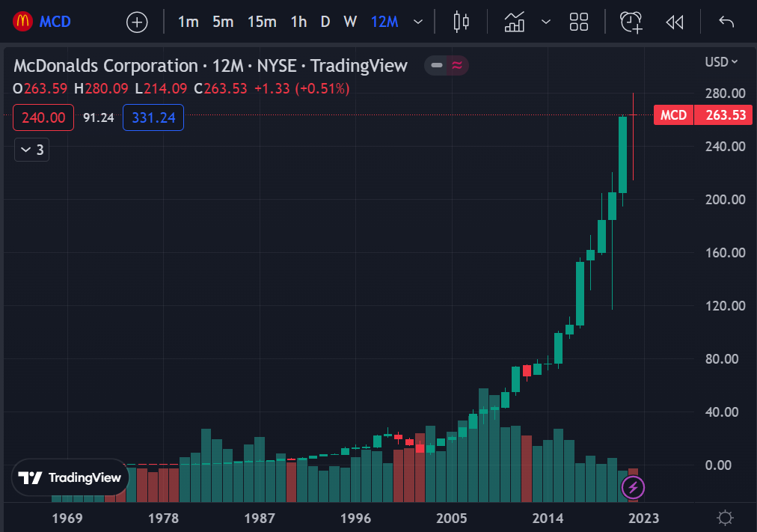Open the Indicators panel icon
The width and height of the screenshot is (757, 532).
tap(515, 22)
